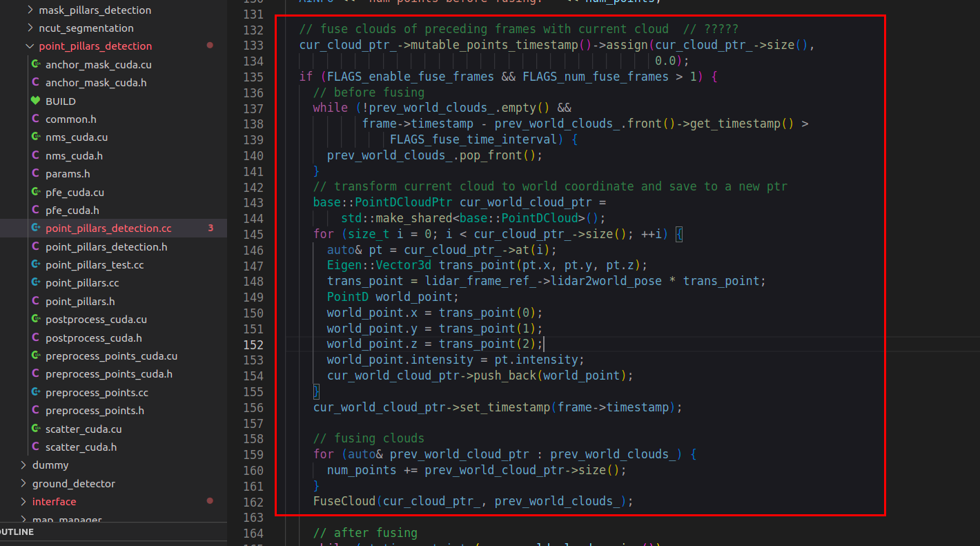The image size is (980, 546).
Task: Click the '// before fusing' comment
Action: (369, 92)
